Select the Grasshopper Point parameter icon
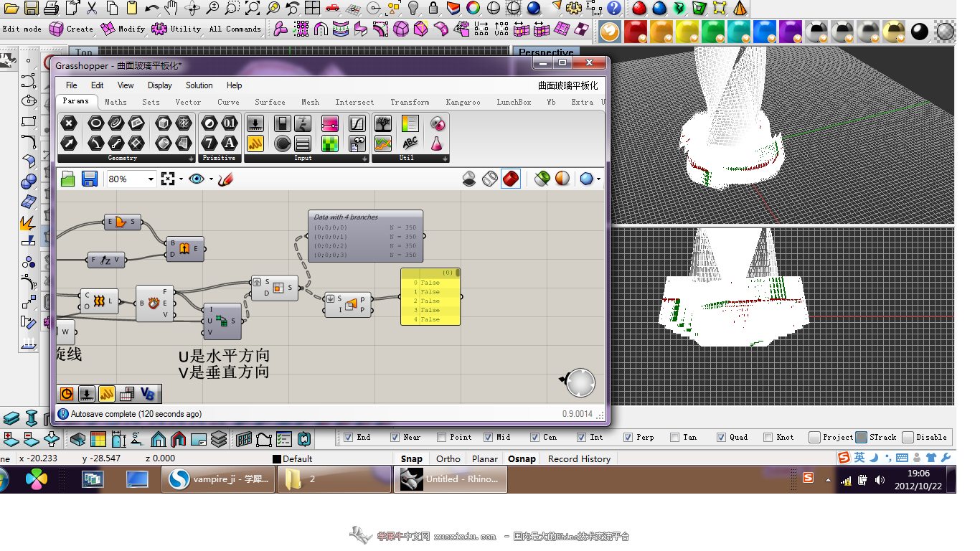The height and width of the screenshot is (551, 980). click(x=68, y=123)
